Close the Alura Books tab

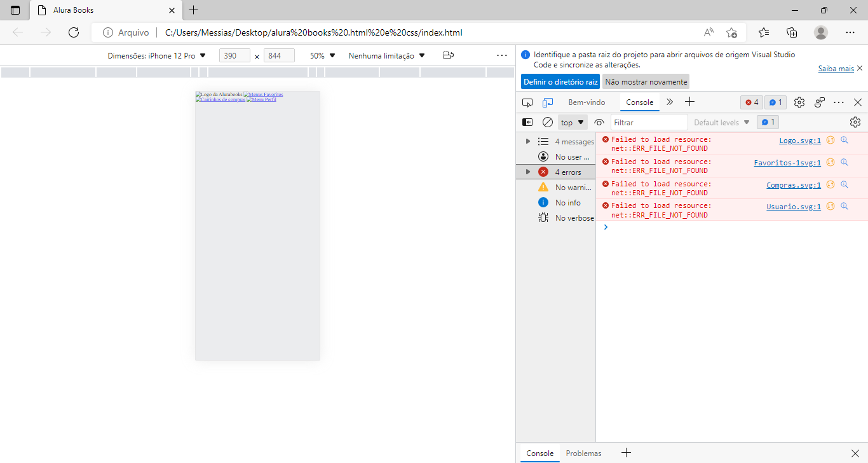pyautogui.click(x=172, y=10)
